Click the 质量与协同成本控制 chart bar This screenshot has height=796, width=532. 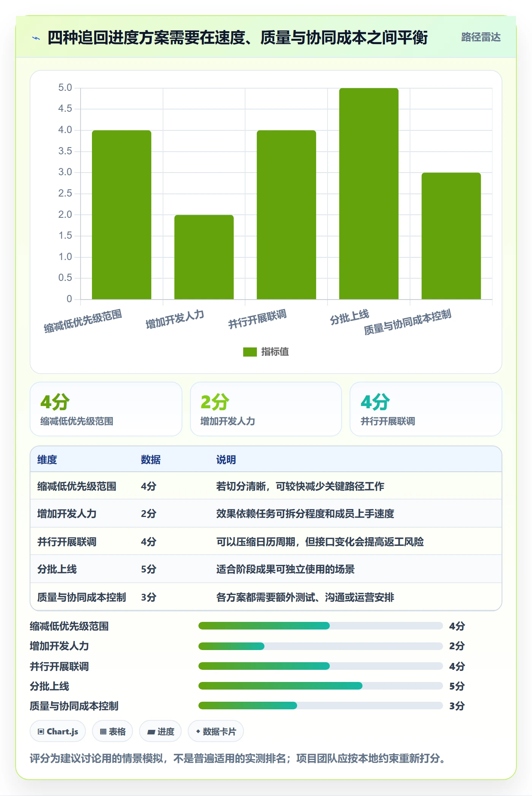[x=451, y=236]
